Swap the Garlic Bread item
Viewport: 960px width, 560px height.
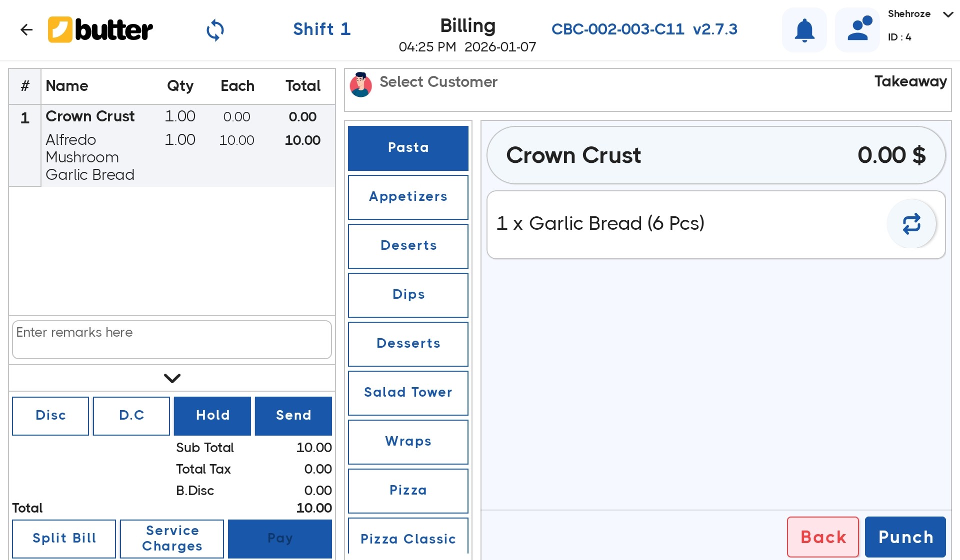tap(911, 224)
